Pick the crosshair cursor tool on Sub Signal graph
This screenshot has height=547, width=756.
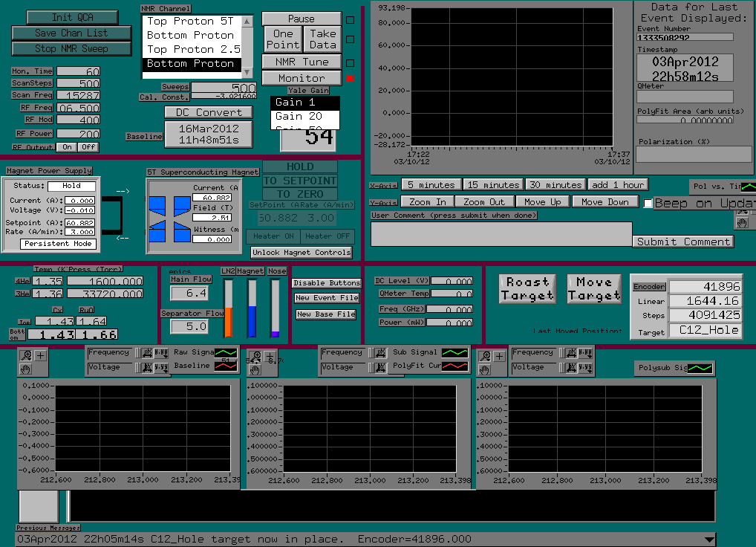point(270,357)
